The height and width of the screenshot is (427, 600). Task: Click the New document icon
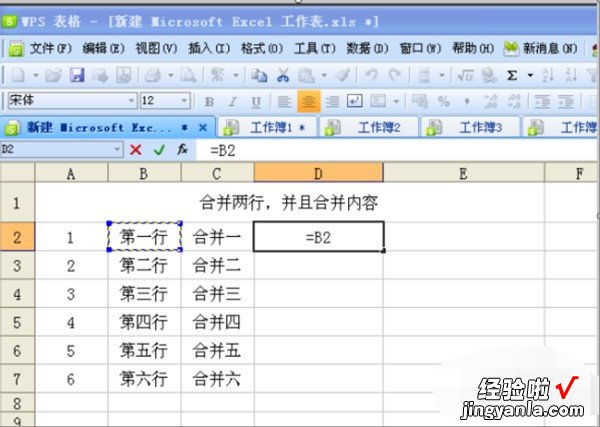[x=18, y=75]
